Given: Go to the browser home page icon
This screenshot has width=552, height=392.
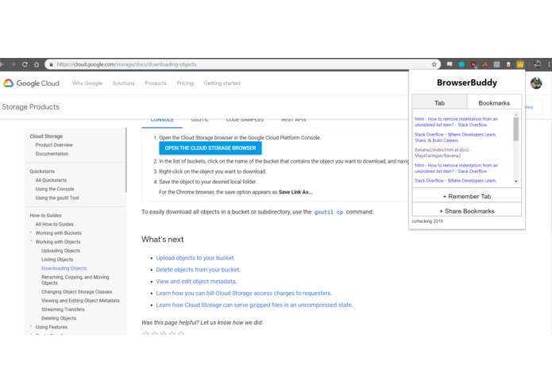Looking at the screenshot, I should [x=37, y=64].
